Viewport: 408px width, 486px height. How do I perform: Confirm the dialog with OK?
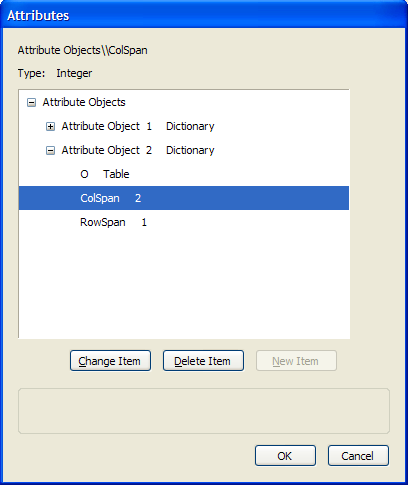pos(285,456)
